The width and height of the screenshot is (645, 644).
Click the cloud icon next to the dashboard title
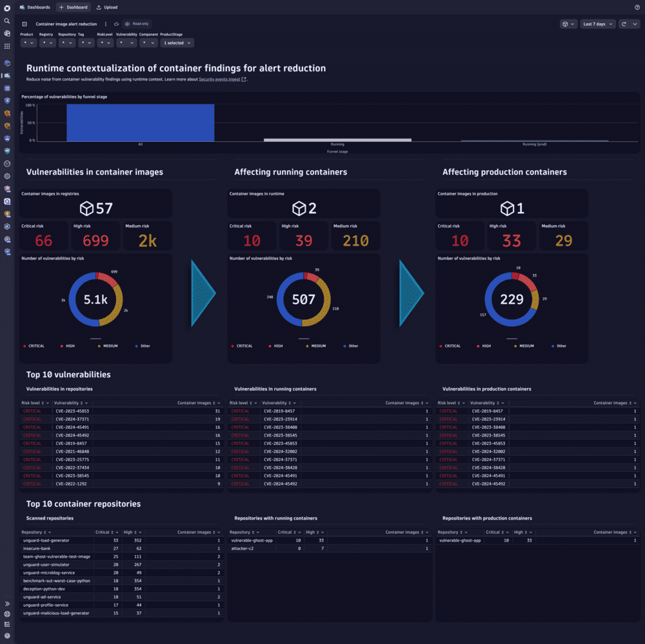point(115,24)
